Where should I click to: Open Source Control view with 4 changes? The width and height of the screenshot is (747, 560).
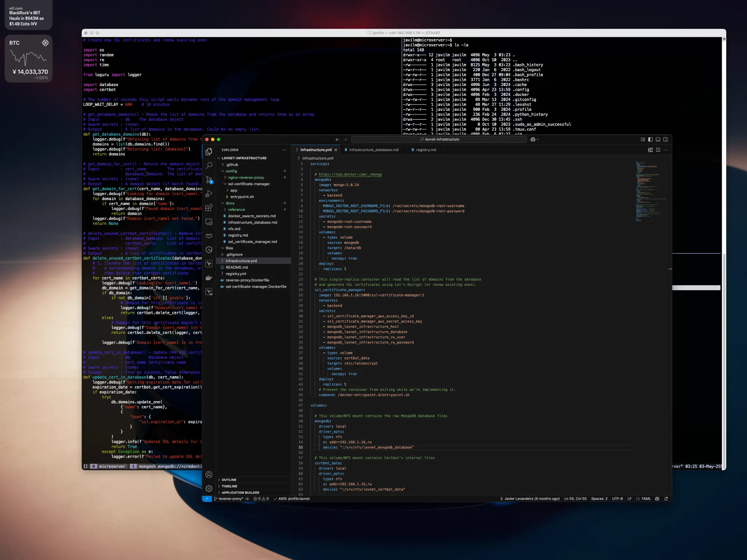coord(209,180)
